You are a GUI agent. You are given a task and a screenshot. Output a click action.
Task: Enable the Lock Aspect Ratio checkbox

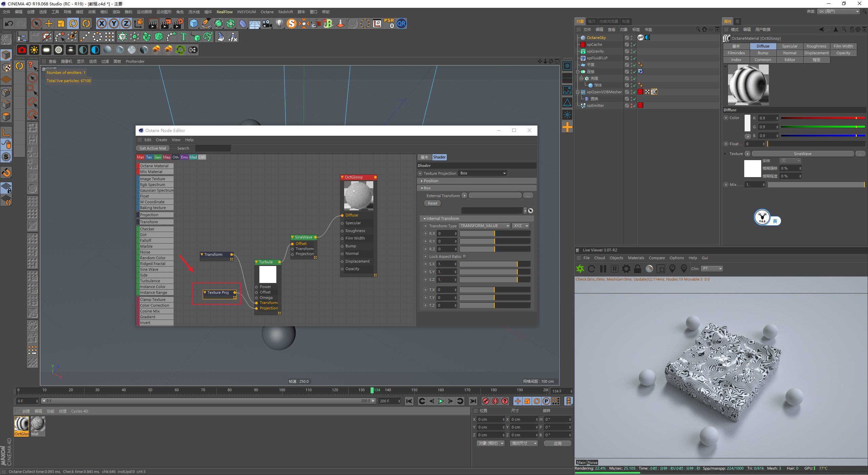pos(465,256)
